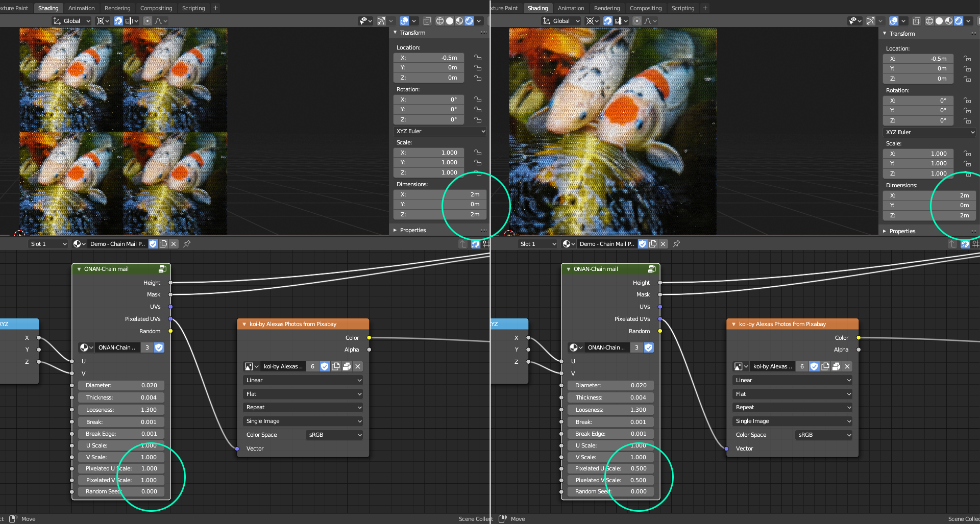Toggle fake user shield on Demo - Chain Mail material
The height and width of the screenshot is (524, 980).
153,244
